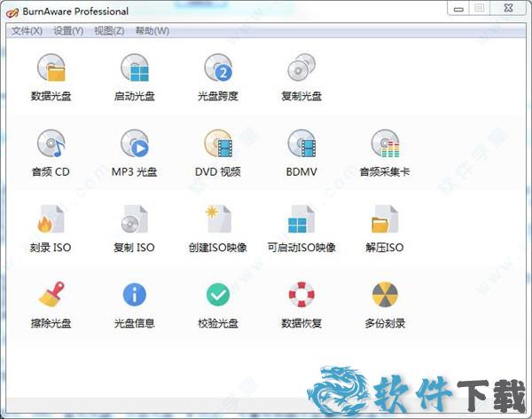
Task: Select the 复制 ISO icon
Action: coord(135,219)
